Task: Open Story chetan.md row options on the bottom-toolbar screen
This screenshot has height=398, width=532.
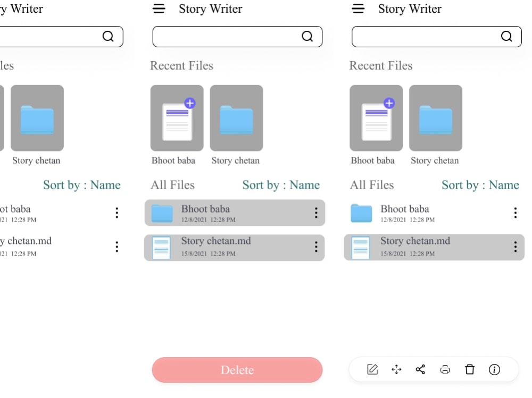Action: pos(516,247)
